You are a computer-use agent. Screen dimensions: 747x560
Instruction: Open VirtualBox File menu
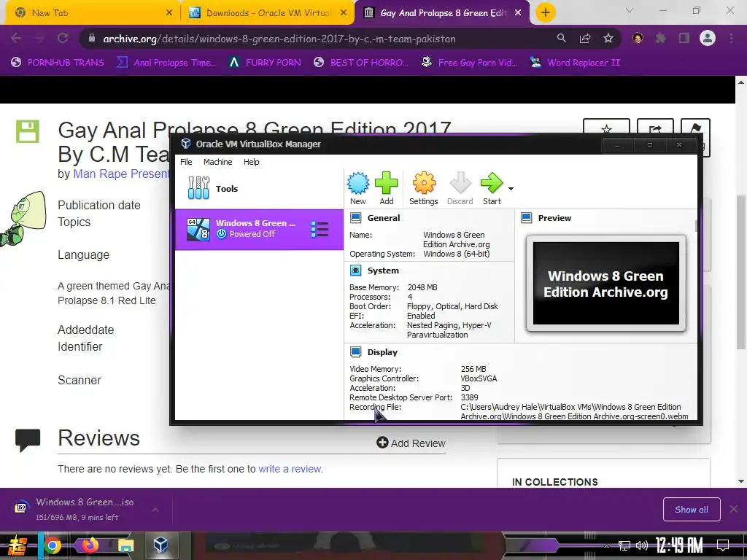(186, 162)
